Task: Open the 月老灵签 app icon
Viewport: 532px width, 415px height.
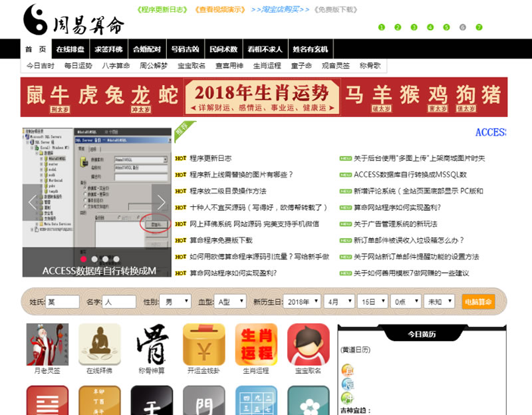Action: pos(47,344)
